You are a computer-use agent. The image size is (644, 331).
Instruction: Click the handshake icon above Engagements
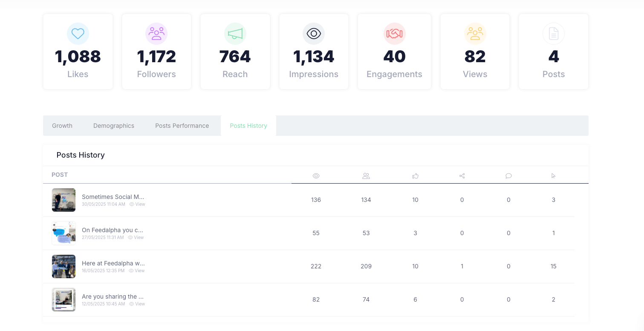click(x=394, y=34)
